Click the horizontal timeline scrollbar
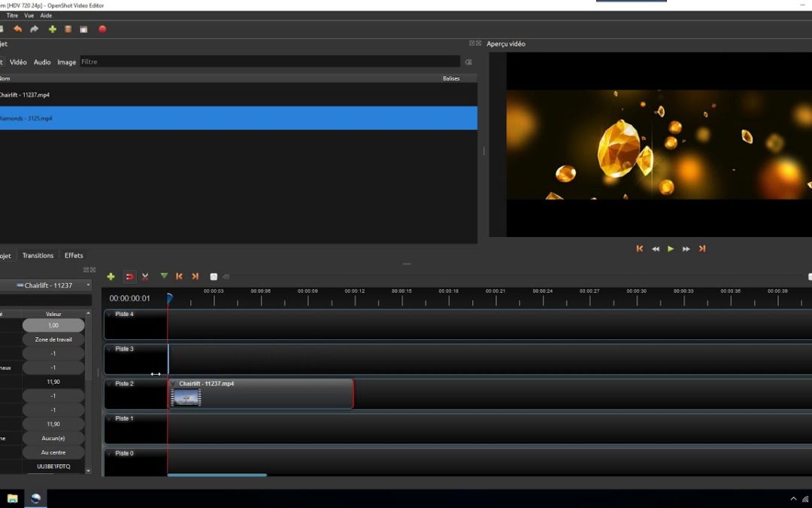Viewport: 812px width, 508px height. (x=217, y=475)
